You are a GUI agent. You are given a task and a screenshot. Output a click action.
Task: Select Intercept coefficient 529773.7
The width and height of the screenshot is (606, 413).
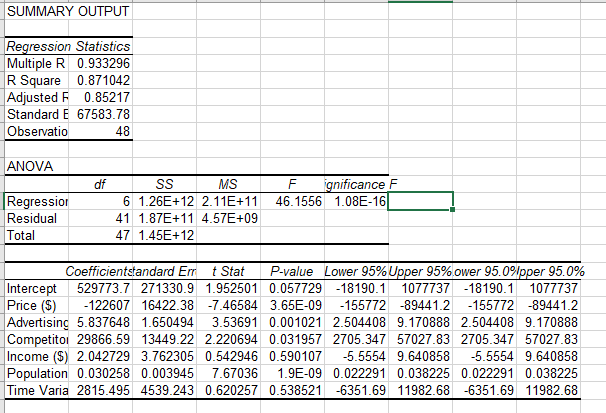click(x=100, y=288)
